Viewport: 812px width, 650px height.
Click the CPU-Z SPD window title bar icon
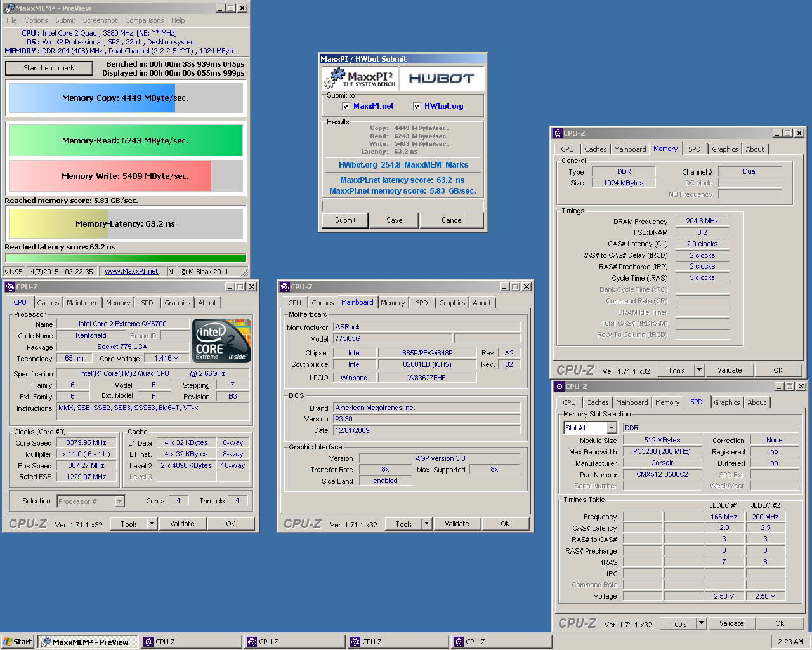click(560, 387)
